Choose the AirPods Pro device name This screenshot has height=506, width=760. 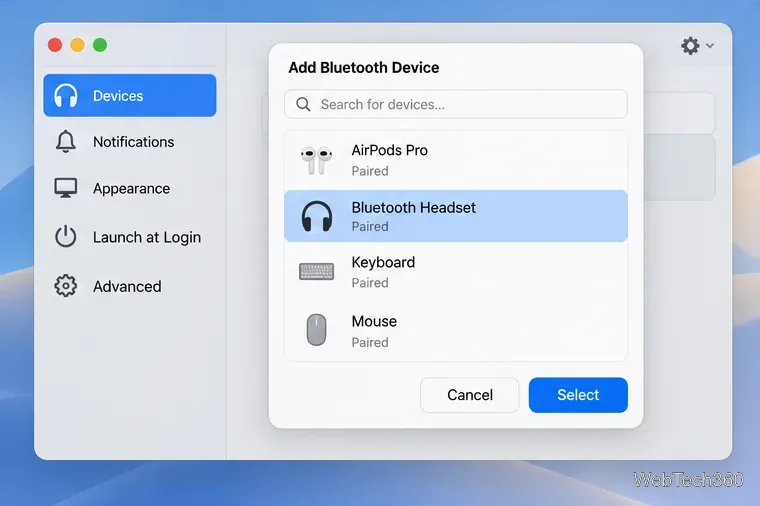pyautogui.click(x=390, y=150)
